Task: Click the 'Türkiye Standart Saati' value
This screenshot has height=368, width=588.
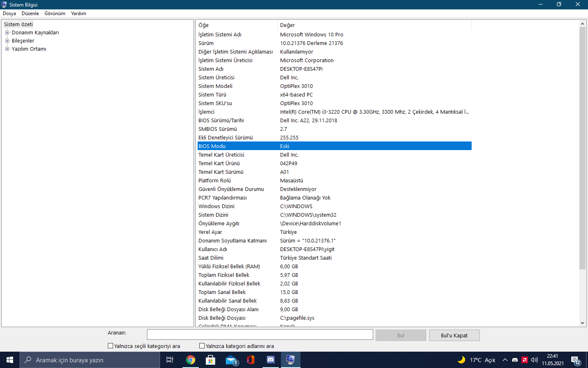Action: click(306, 258)
